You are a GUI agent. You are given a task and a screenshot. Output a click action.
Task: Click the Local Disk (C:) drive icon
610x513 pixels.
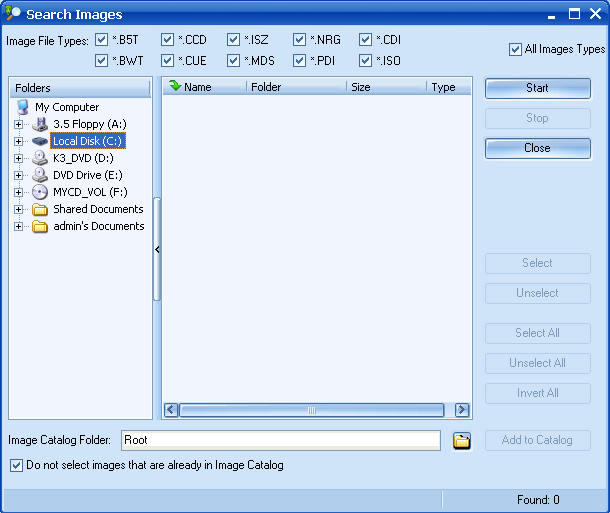tap(40, 141)
